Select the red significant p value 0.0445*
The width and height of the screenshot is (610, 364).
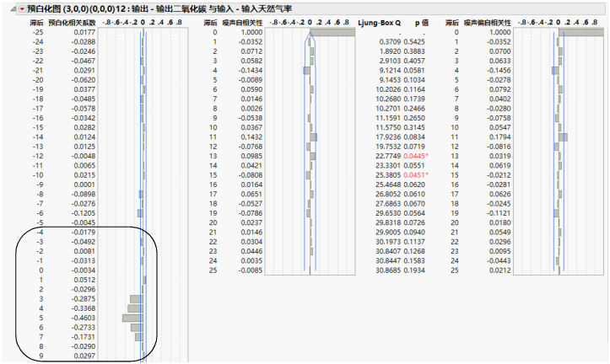point(416,156)
